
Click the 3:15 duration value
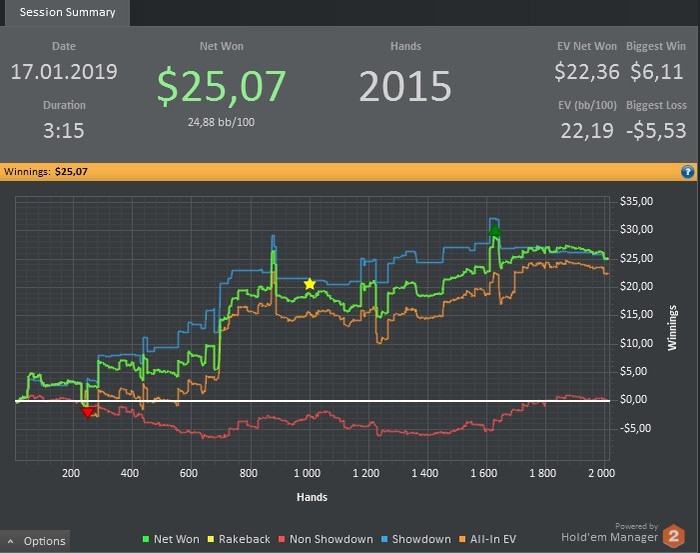(64, 131)
